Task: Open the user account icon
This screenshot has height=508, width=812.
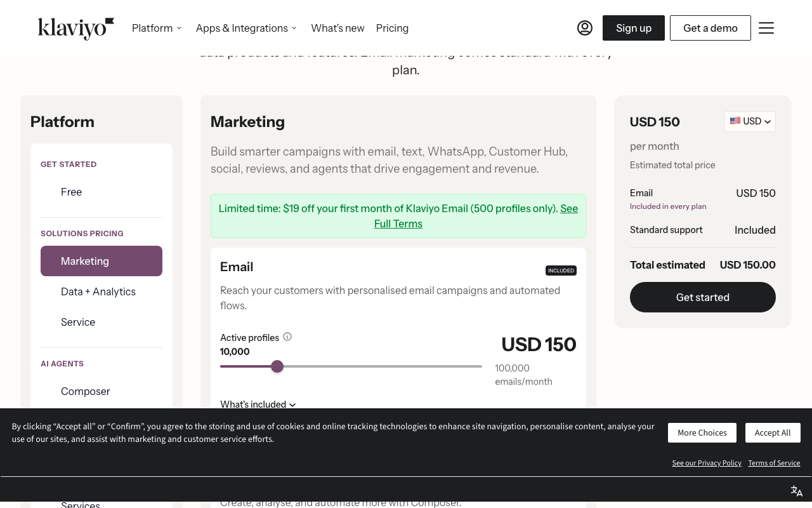Action: click(x=585, y=28)
